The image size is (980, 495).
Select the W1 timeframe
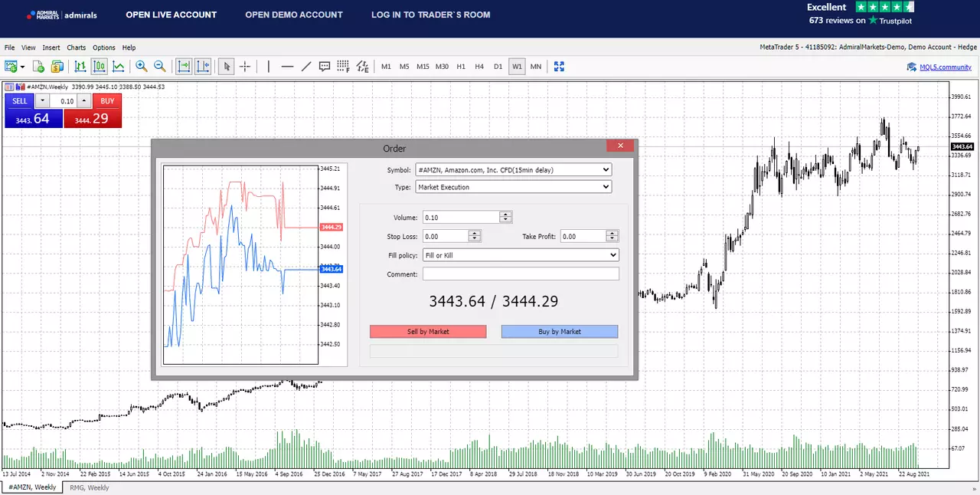point(517,67)
